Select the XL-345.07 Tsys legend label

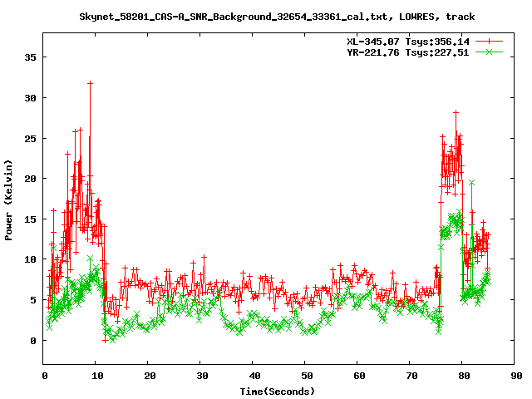pos(407,41)
